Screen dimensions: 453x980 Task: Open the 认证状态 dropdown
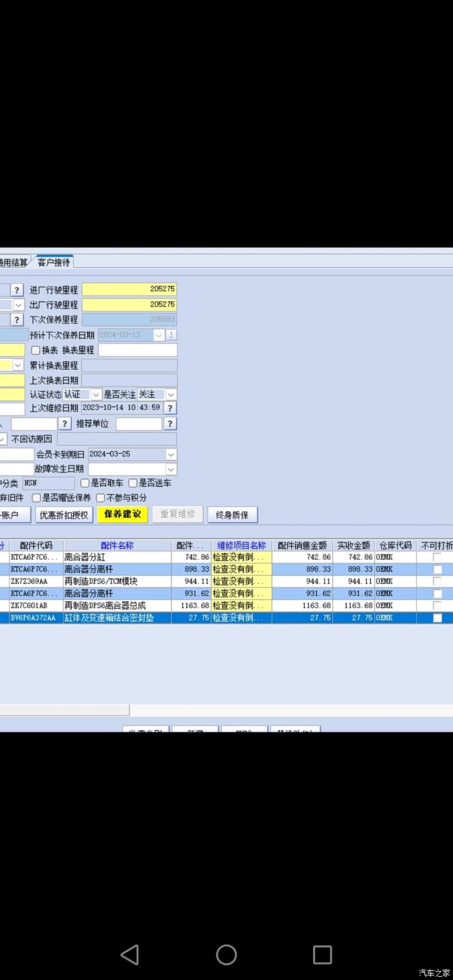[96, 394]
